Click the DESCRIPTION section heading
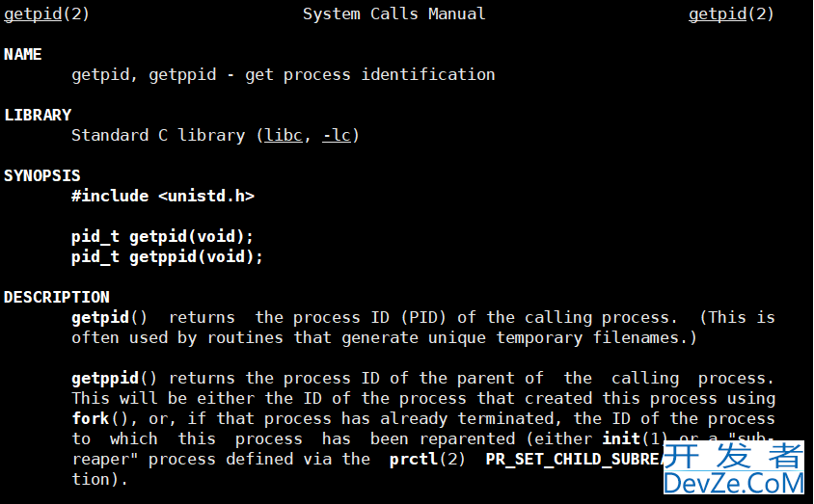Image resolution: width=814 pixels, height=504 pixels. pos(57,297)
